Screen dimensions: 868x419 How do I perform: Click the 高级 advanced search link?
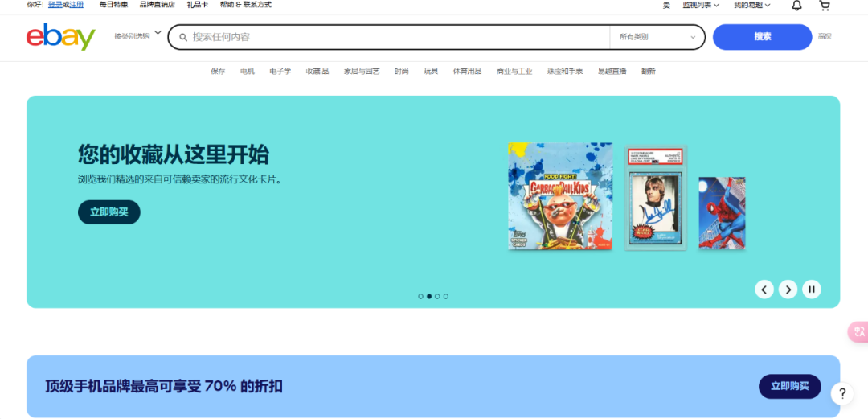click(825, 36)
